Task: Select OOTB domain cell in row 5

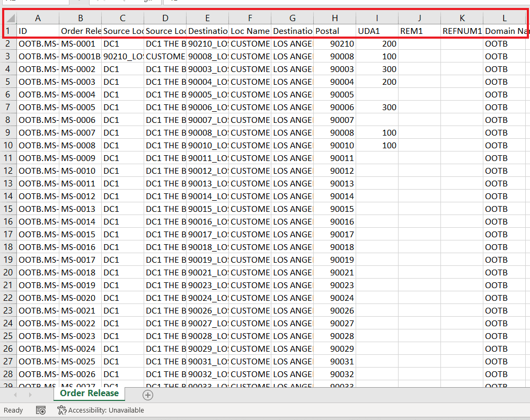Action: coord(505,82)
